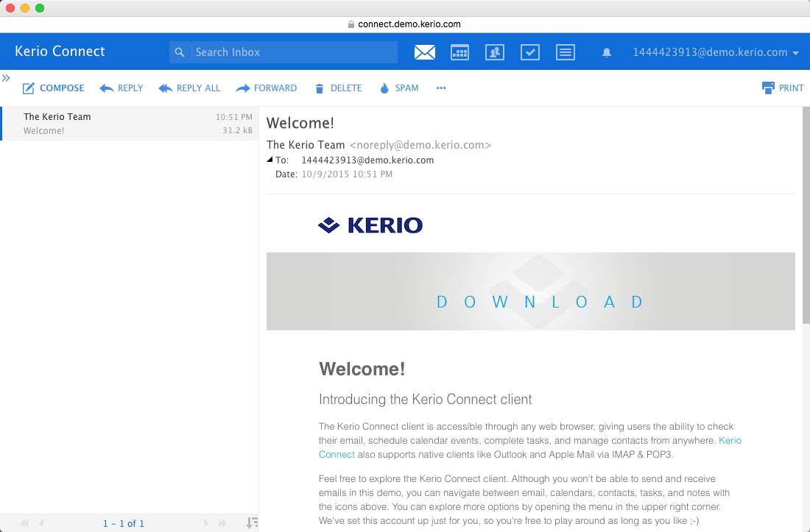Mark the message as Spam
This screenshot has width=810, height=532.
coord(398,88)
